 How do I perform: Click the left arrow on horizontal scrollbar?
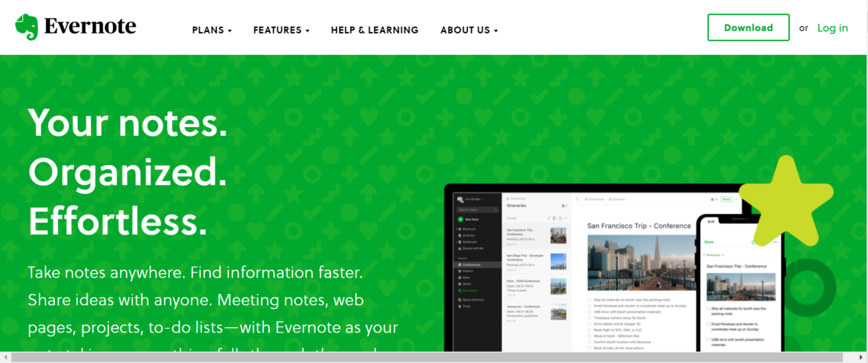point(4,357)
